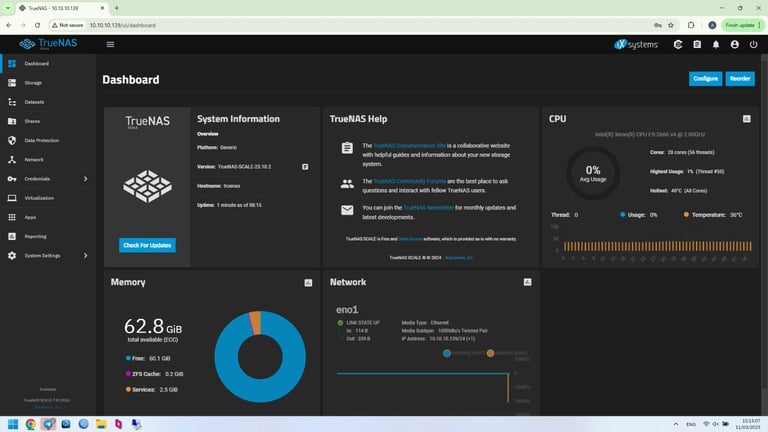Open the user account settings icon
The height and width of the screenshot is (432, 768).
(x=734, y=45)
